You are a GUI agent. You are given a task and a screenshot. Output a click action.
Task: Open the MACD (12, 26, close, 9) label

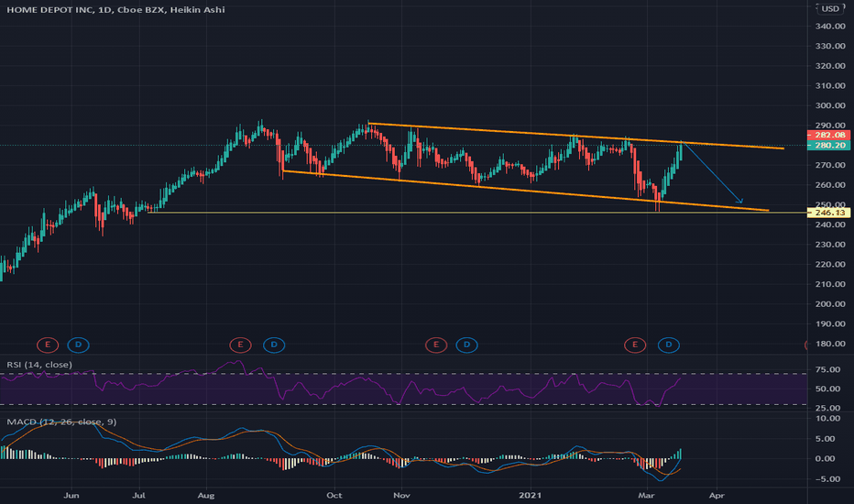[x=61, y=422]
